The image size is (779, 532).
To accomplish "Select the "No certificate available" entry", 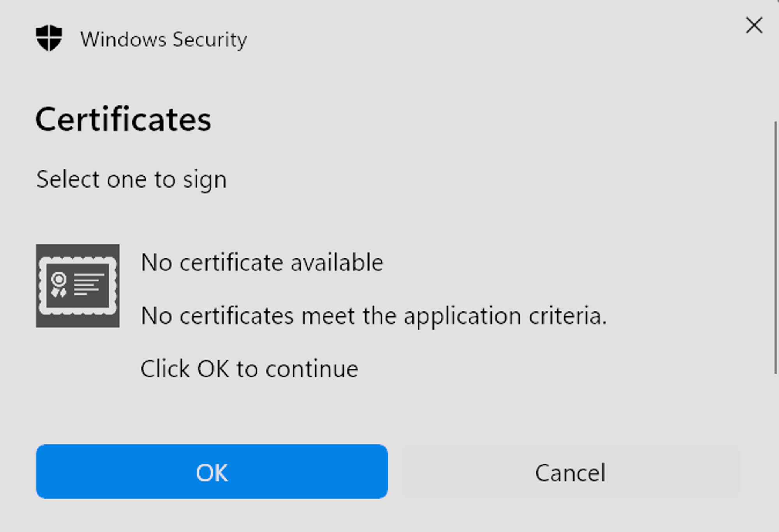I will pos(262,262).
